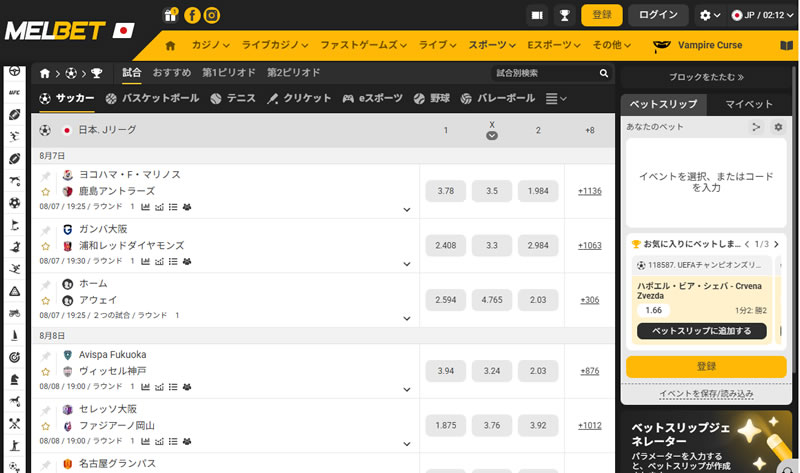Select the darts target icon in sidebar
800x473 pixels.
tap(14, 357)
